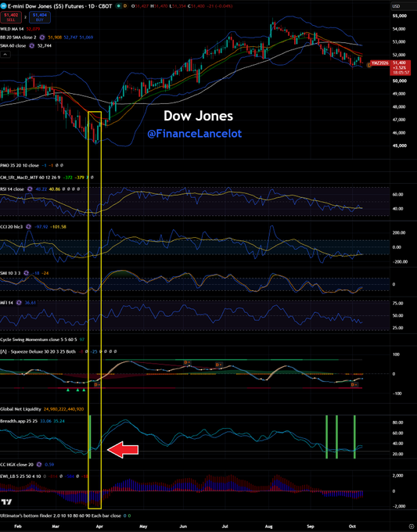
Task: Click the Global Net Liquidity value 24,980,222,440,920
Action: pos(64,409)
